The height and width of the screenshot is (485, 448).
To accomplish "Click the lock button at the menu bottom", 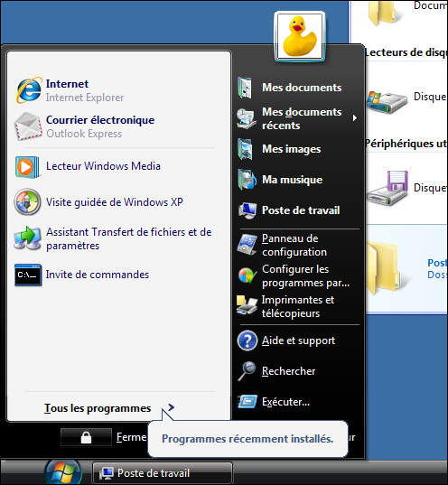I will (86, 437).
